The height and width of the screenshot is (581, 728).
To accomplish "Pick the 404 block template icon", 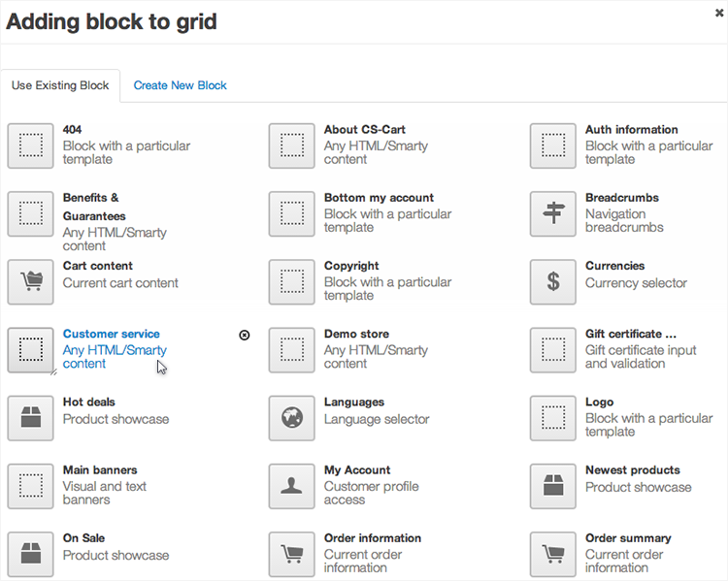I will (x=31, y=146).
